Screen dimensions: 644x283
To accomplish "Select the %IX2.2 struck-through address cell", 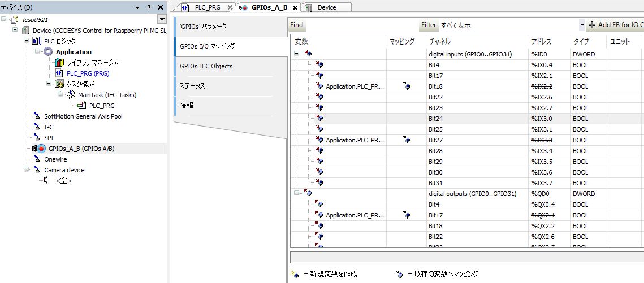I will [548, 86].
